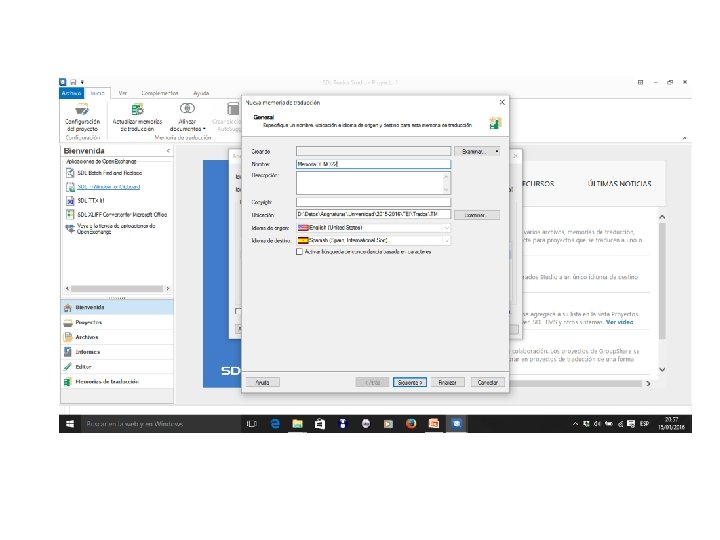Screen dimensions: 720x540
Task: Launch SDL TTX It! from the OpenExchange list
Action: point(85,201)
